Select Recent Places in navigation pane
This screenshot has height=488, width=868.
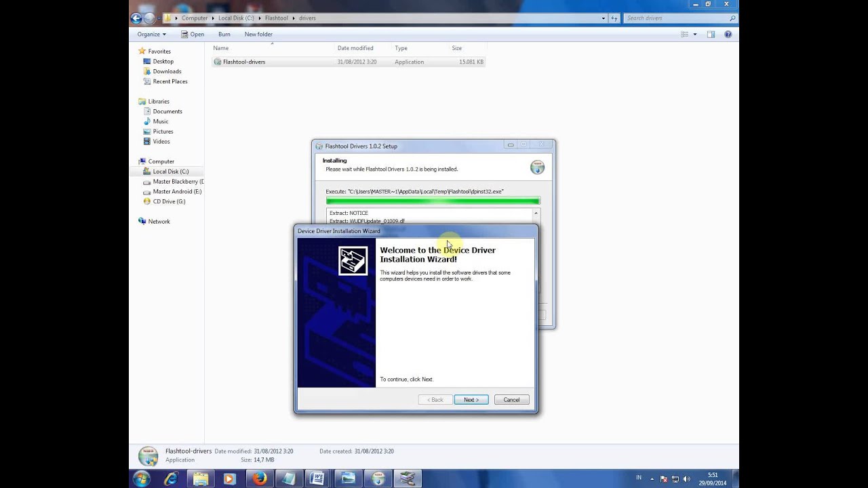(x=170, y=81)
